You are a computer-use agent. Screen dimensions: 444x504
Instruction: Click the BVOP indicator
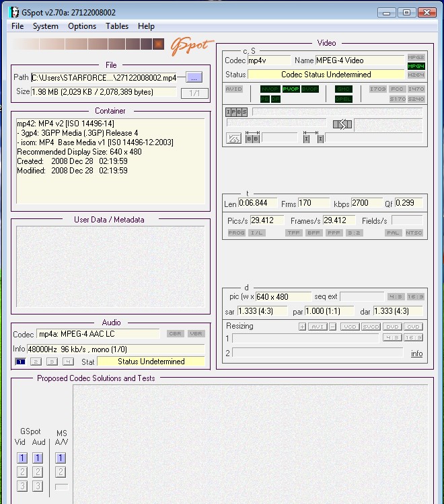(310, 89)
